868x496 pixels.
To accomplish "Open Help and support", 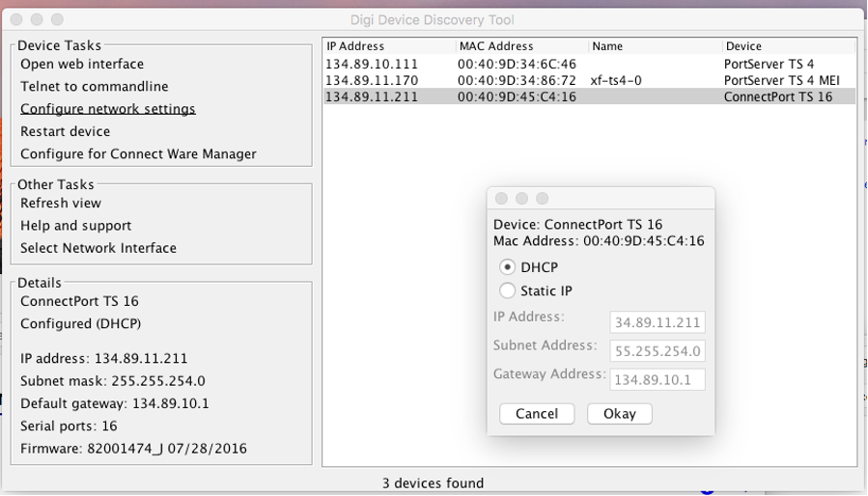I will [x=76, y=225].
